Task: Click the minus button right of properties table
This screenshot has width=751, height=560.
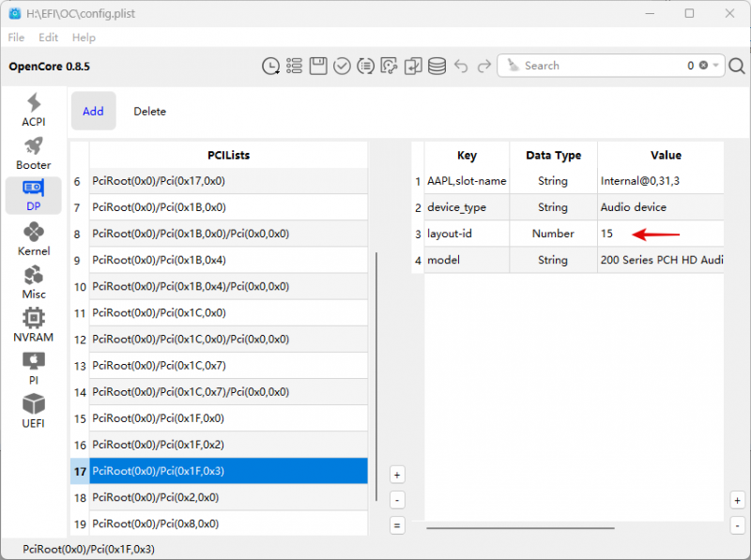Action: [737, 525]
